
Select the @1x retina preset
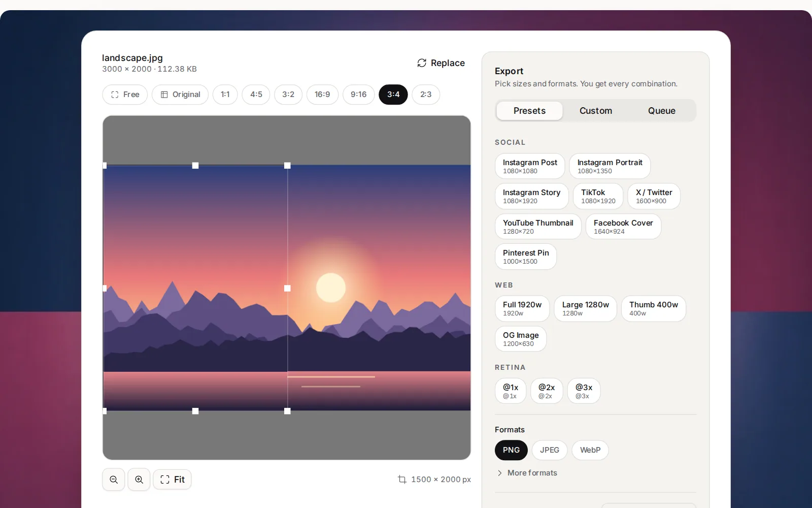coord(511,391)
